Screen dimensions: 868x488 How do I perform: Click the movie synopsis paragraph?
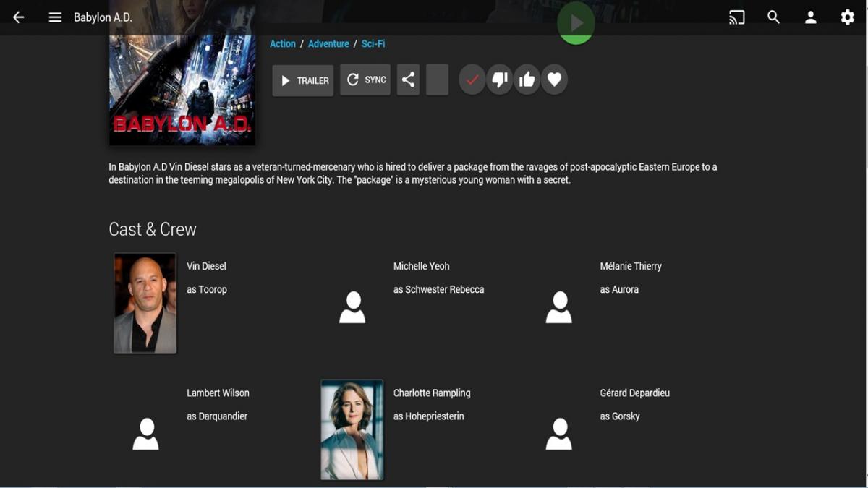(413, 174)
